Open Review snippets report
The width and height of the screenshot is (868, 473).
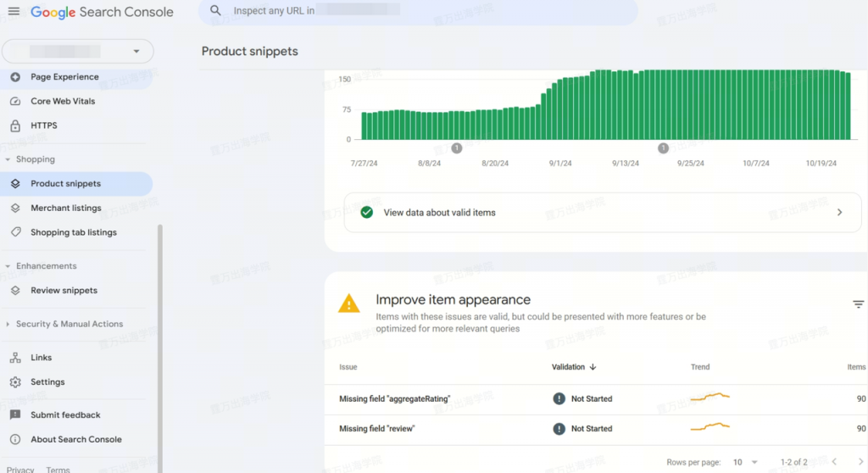[64, 290]
